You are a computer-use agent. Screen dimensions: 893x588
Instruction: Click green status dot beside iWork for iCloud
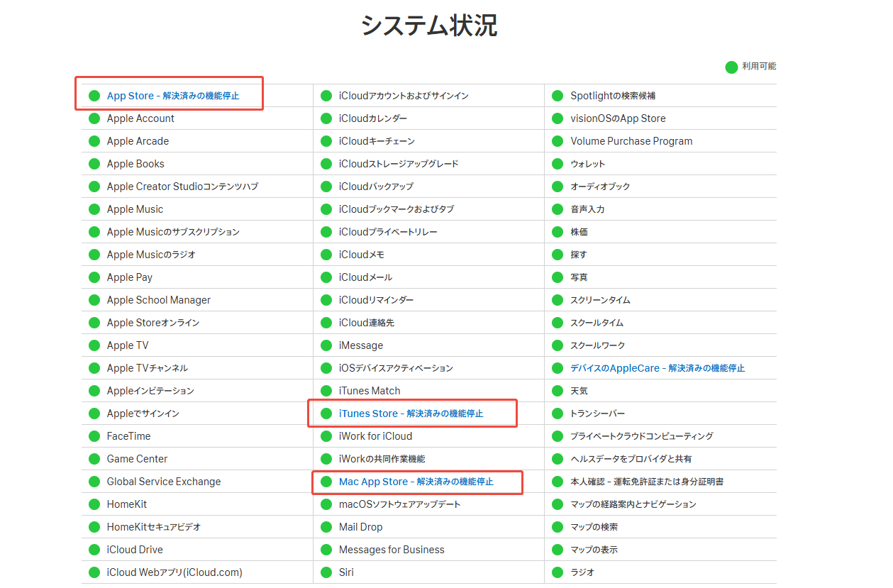326,436
